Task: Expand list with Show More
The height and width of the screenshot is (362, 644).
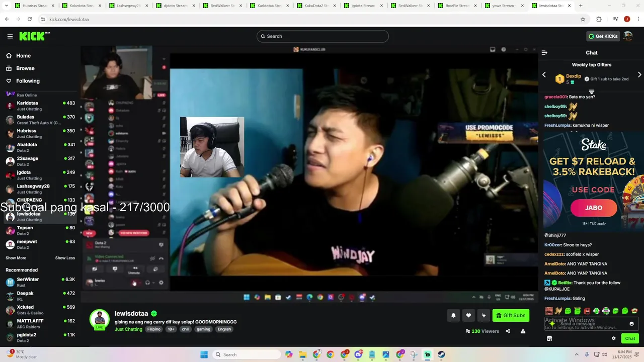Action: point(16,258)
